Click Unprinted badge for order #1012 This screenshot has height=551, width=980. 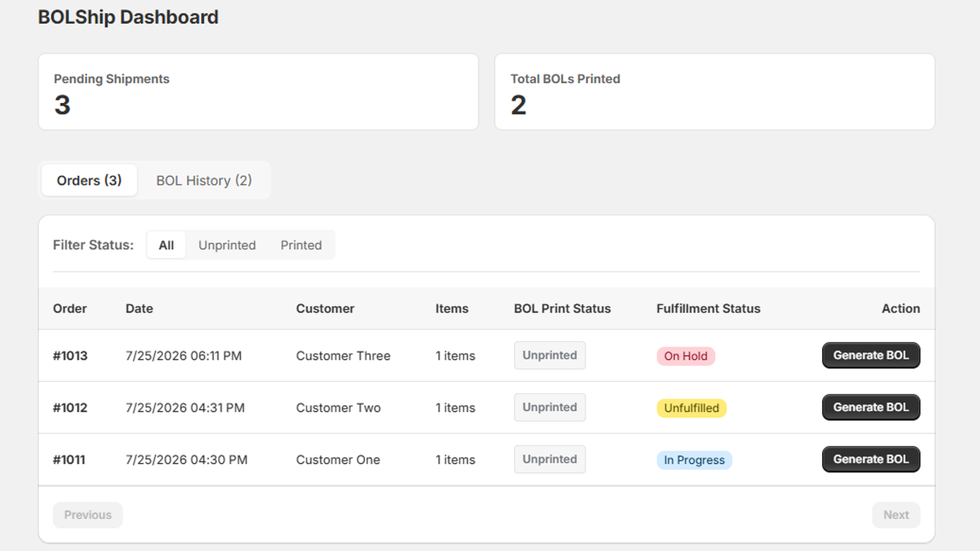pyautogui.click(x=550, y=407)
